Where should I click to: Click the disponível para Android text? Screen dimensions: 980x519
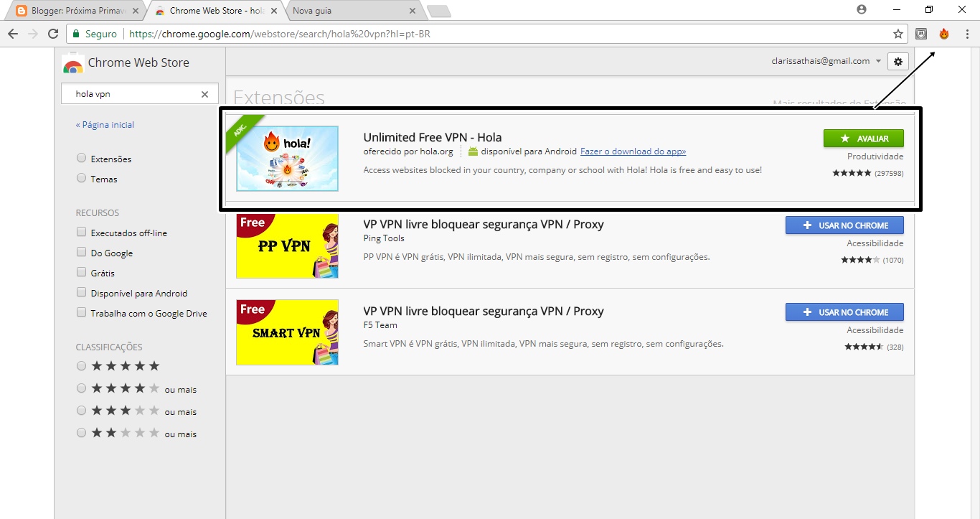pyautogui.click(x=529, y=151)
